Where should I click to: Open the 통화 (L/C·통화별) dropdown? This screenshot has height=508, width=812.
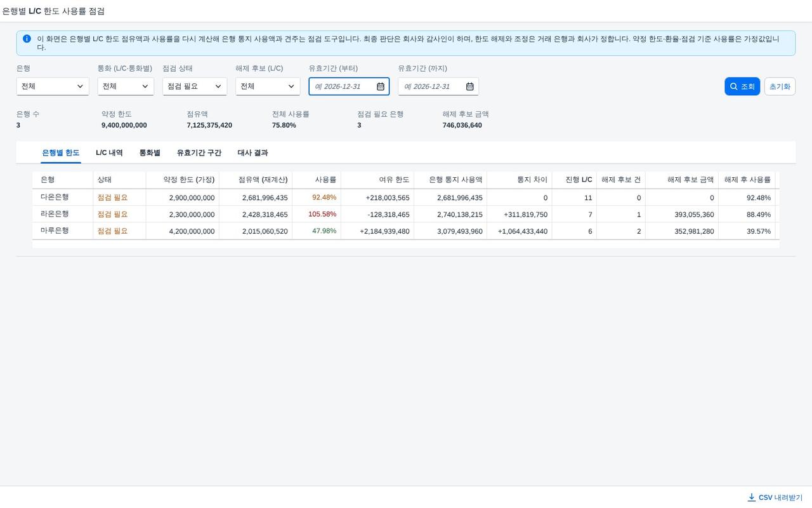tap(126, 86)
